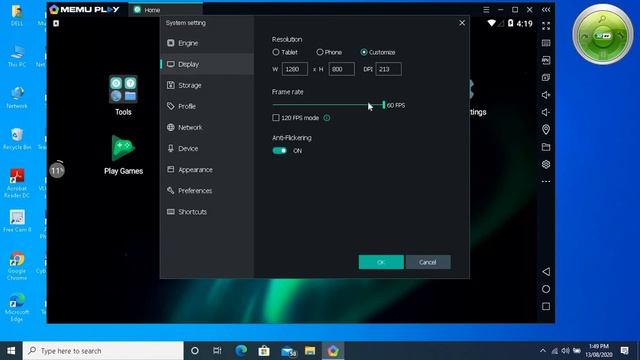
Task: Enable the 120 FPS mode checkbox
Action: 276,118
